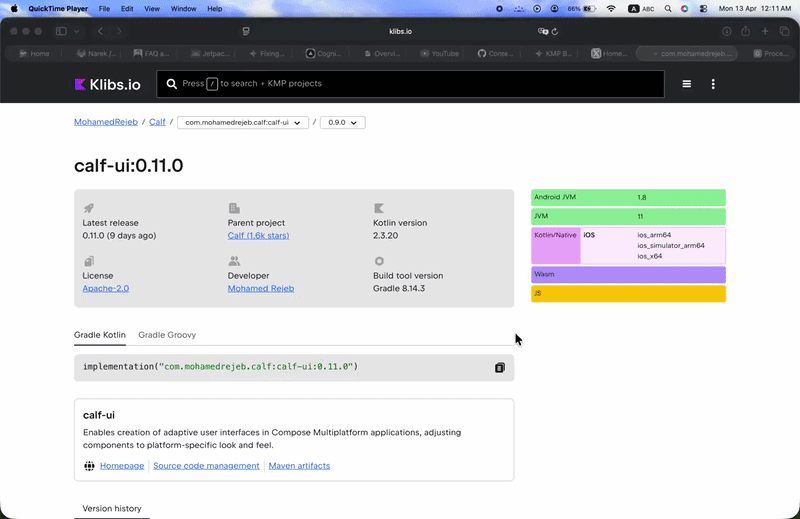Switch to the YouTube tab
This screenshot has height=519, width=800.
(440, 54)
